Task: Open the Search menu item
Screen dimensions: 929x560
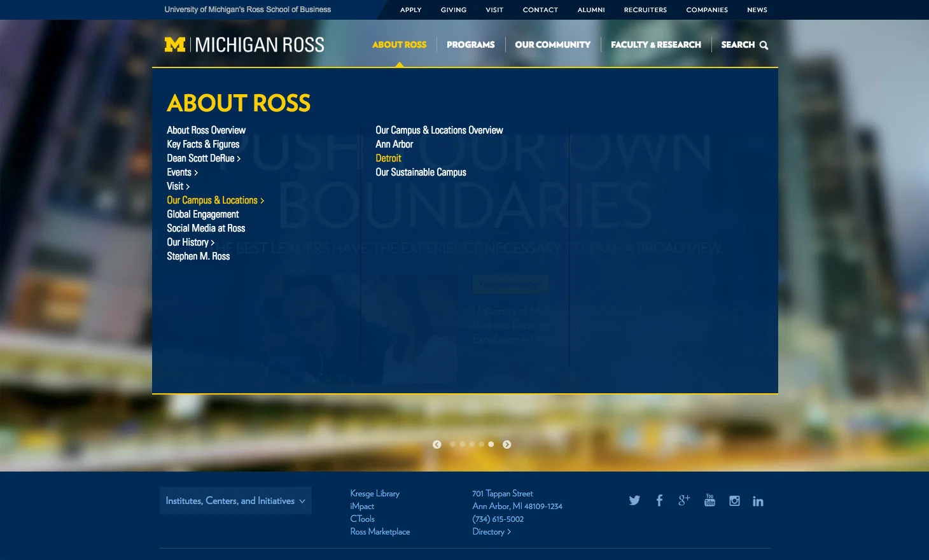Action: coord(744,45)
